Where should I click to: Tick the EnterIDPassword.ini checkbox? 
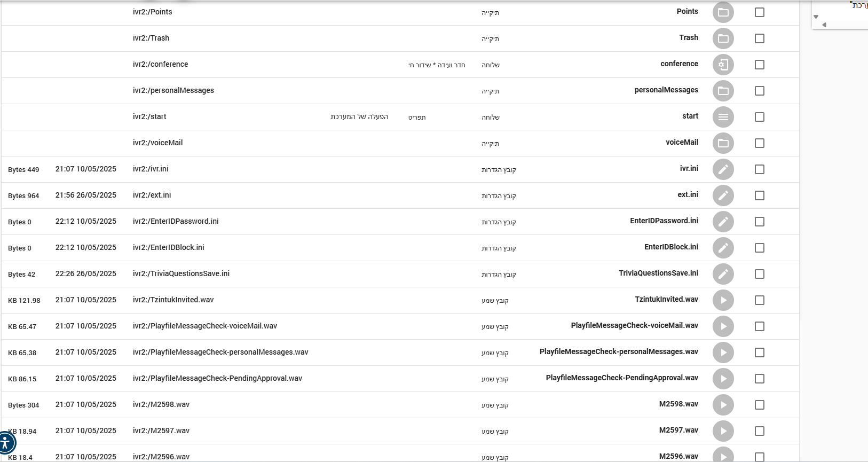[x=759, y=222]
